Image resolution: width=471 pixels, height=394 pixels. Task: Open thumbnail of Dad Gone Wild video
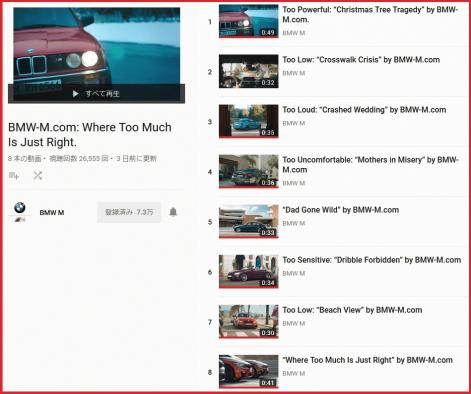pyautogui.click(x=248, y=221)
